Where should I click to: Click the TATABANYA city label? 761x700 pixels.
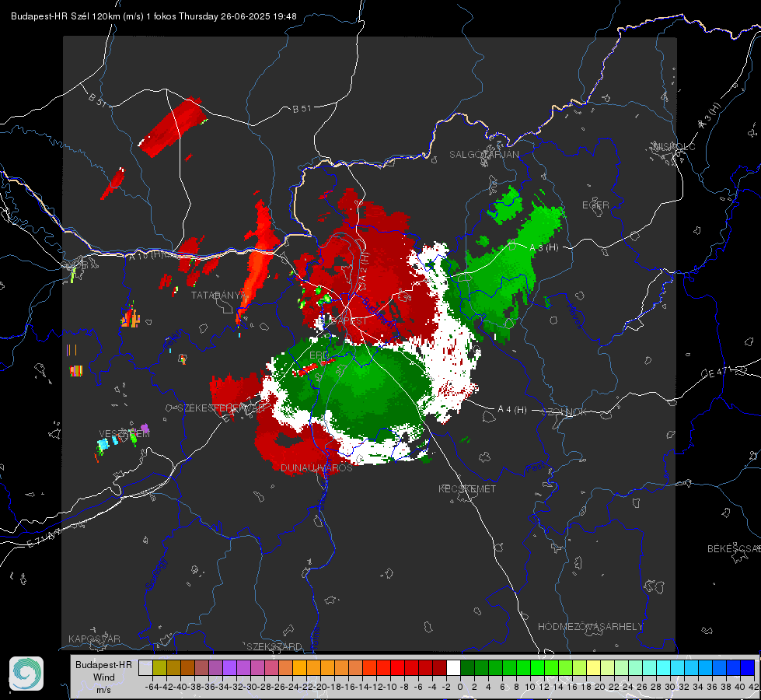click(x=219, y=295)
